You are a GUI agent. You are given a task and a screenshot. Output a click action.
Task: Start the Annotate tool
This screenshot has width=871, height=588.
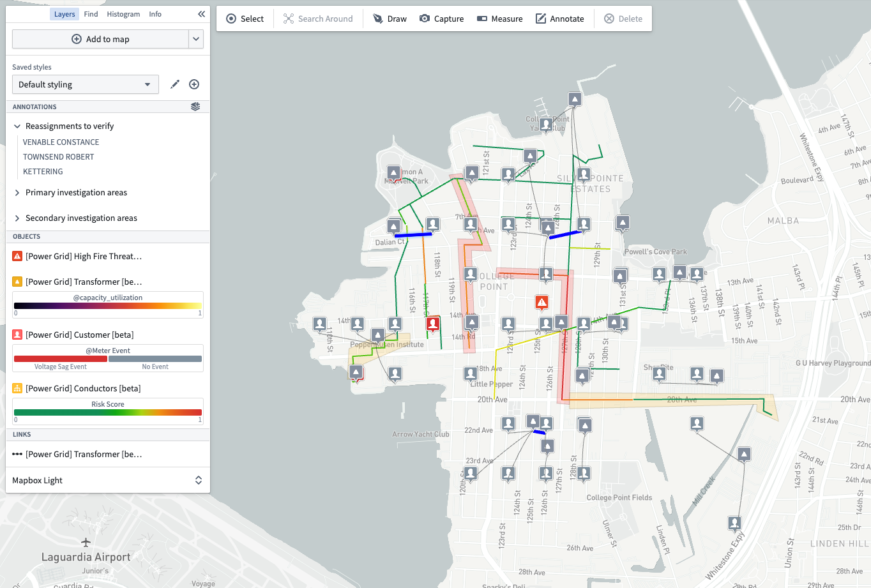coord(559,19)
